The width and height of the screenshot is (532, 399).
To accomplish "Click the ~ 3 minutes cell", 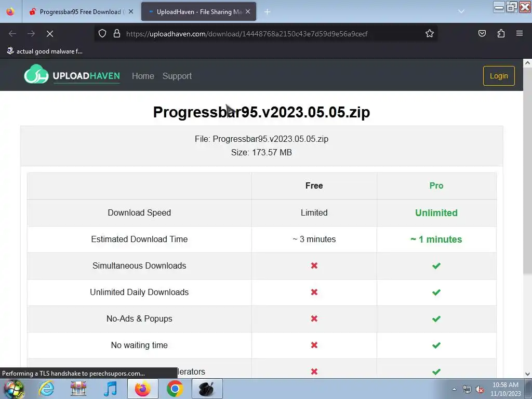I will [x=314, y=239].
